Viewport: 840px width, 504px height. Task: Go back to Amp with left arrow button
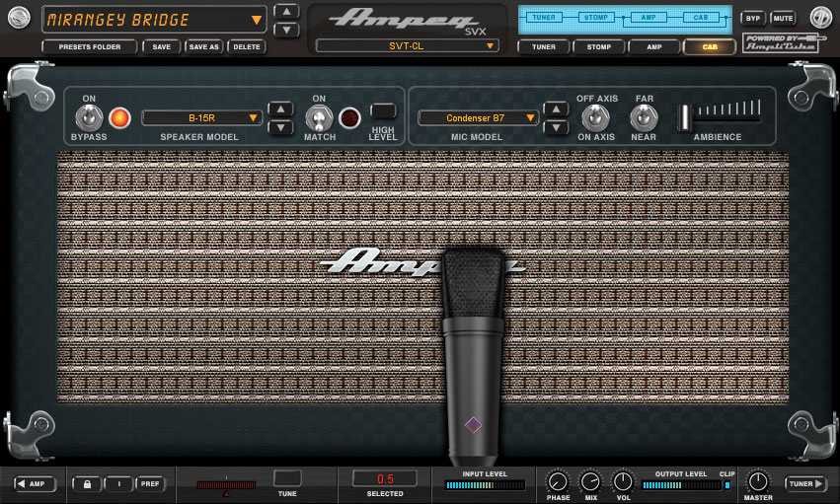pyautogui.click(x=36, y=483)
